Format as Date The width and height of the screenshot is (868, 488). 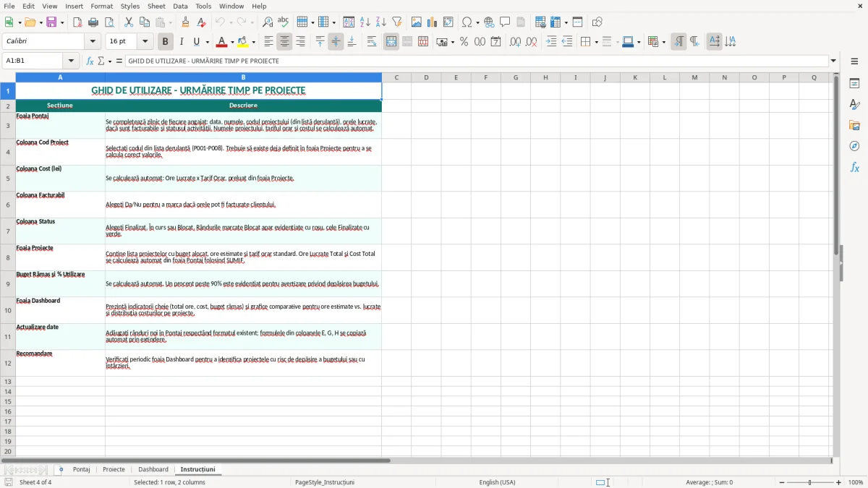[x=495, y=42]
